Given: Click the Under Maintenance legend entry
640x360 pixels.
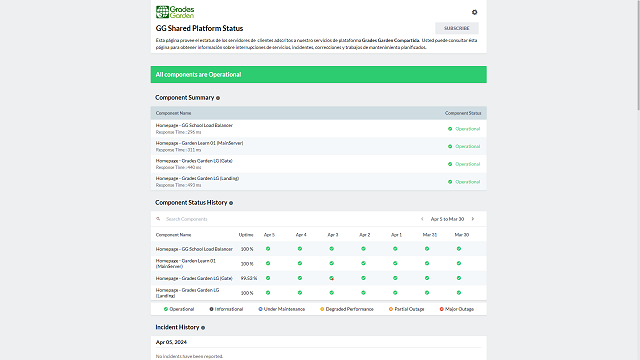Looking at the screenshot, I should (x=282, y=309).
